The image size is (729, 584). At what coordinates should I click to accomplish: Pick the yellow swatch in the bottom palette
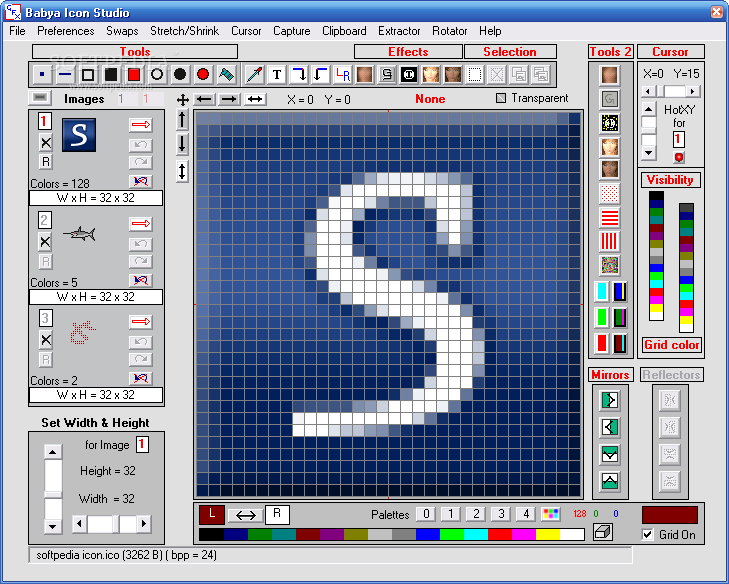548,535
